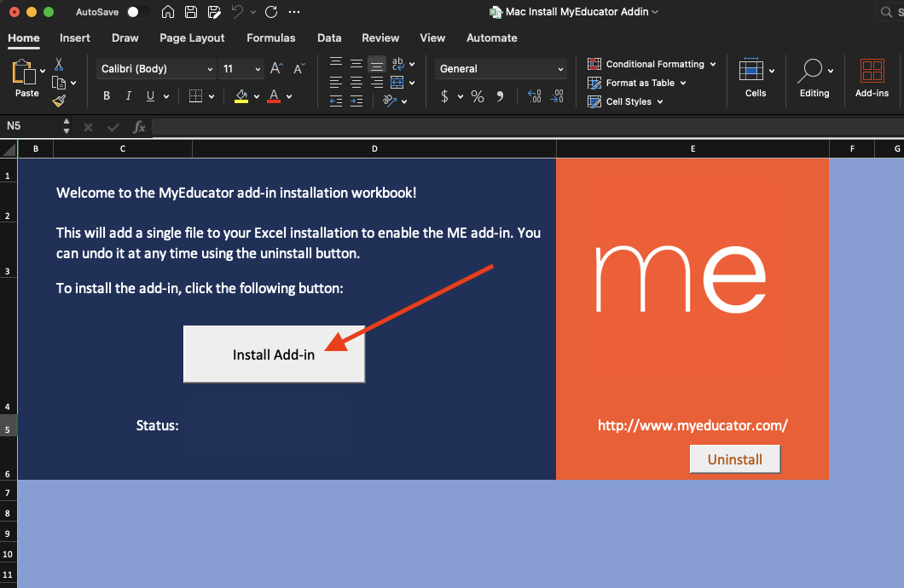Expand the Paste options arrow
The width and height of the screenshot is (904, 588).
43,71
